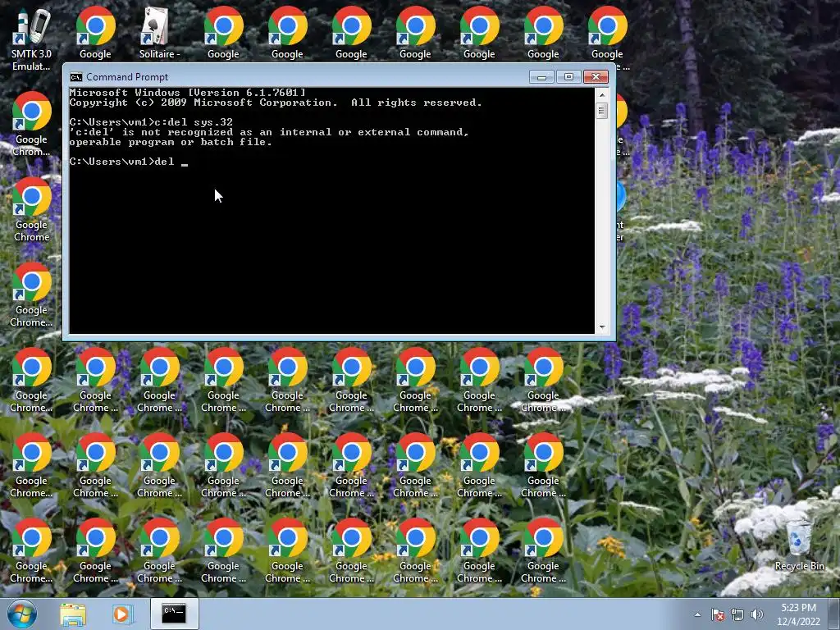This screenshot has height=630, width=840.
Task: Open the SMTK 3.0 Emulator desktop shortcut
Action: tap(31, 39)
